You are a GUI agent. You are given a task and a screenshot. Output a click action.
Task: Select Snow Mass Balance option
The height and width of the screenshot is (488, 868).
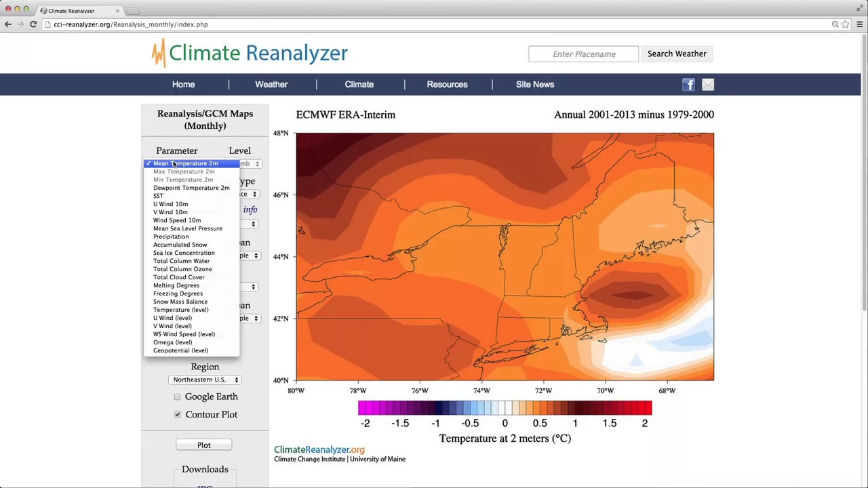point(191,302)
